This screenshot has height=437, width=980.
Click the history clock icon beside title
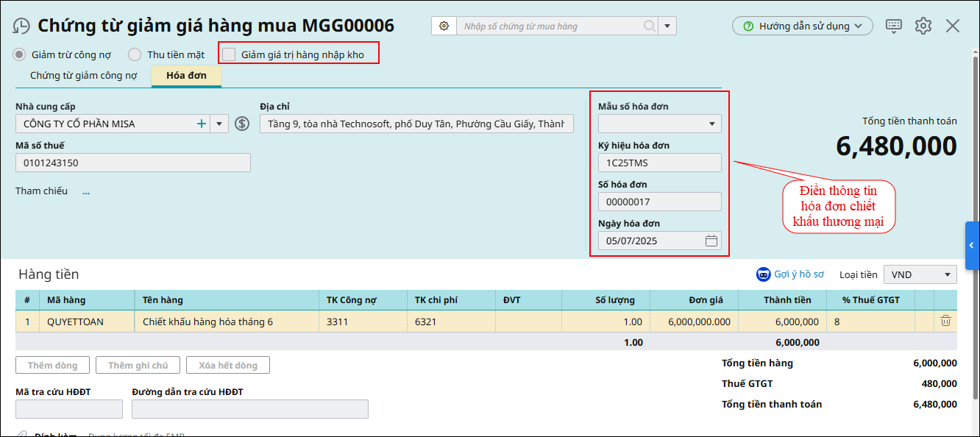pyautogui.click(x=21, y=26)
